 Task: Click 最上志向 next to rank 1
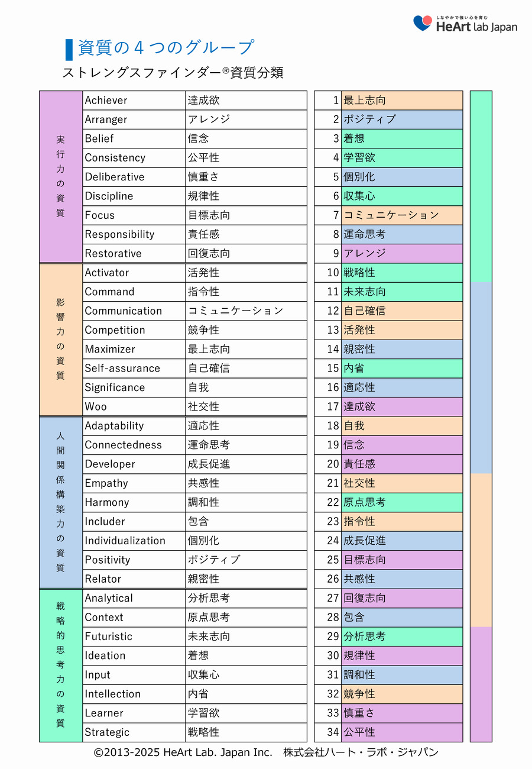[x=402, y=101]
